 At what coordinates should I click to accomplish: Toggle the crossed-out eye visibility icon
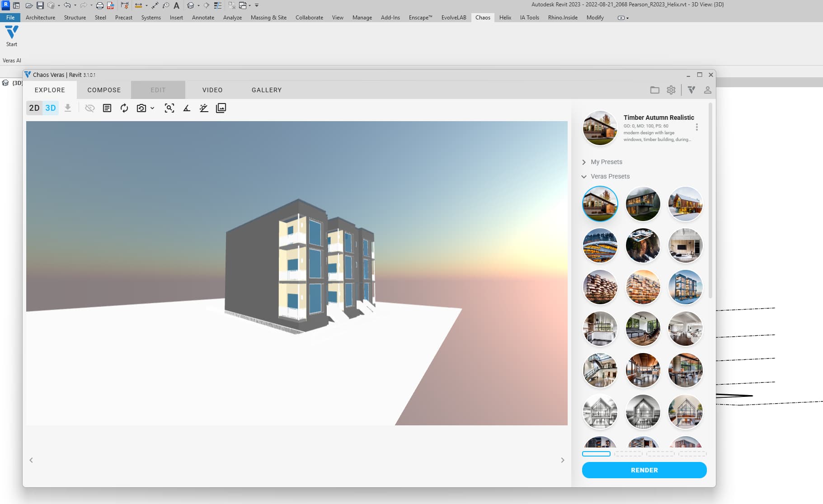[90, 108]
